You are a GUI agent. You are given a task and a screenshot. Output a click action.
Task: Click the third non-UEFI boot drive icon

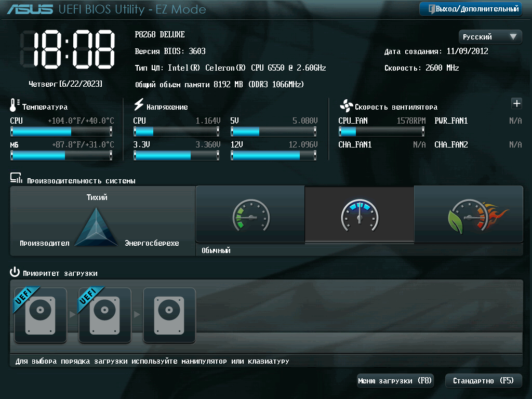(169, 315)
